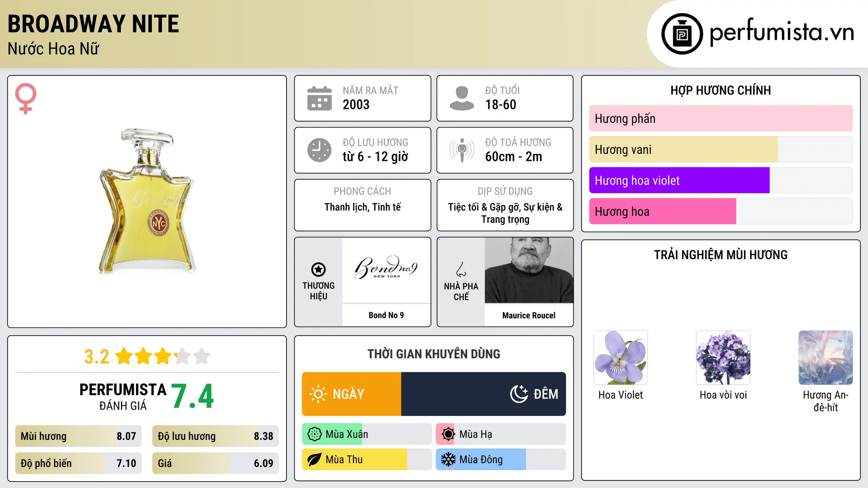The width and height of the screenshot is (868, 488).
Task: Click the calendar icon beside release year
Action: coord(320,98)
